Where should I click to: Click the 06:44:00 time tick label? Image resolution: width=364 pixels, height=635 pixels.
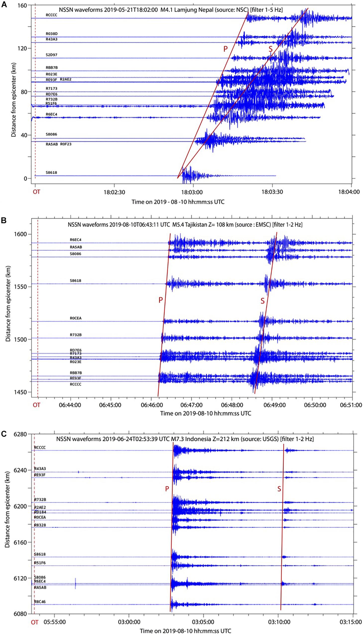coord(70,405)
